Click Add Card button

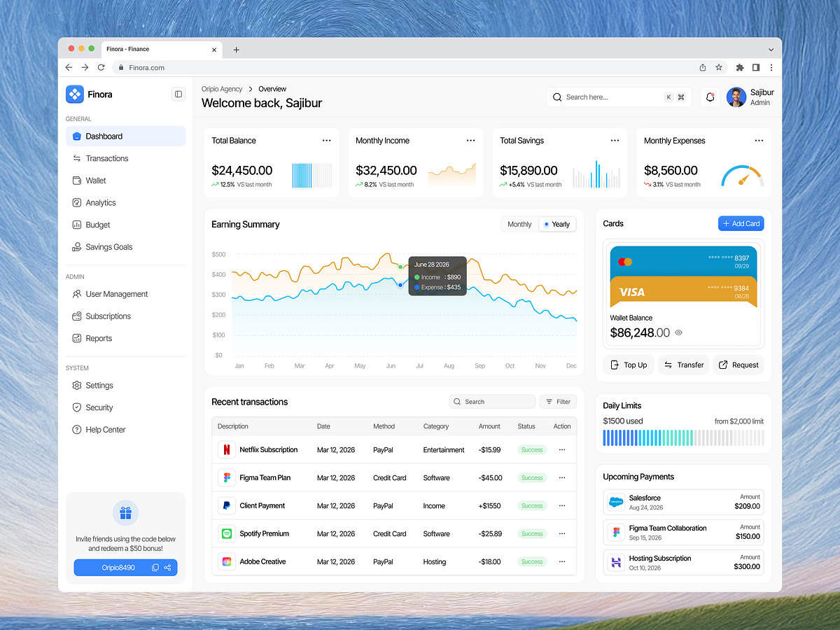[741, 223]
